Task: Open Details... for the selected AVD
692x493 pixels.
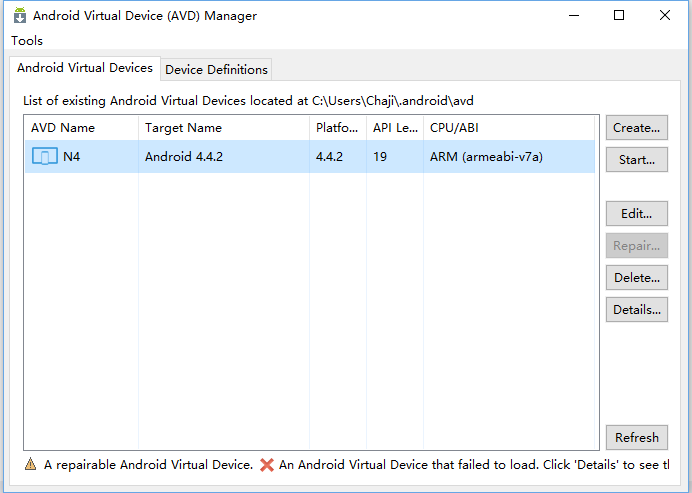Action: (636, 310)
